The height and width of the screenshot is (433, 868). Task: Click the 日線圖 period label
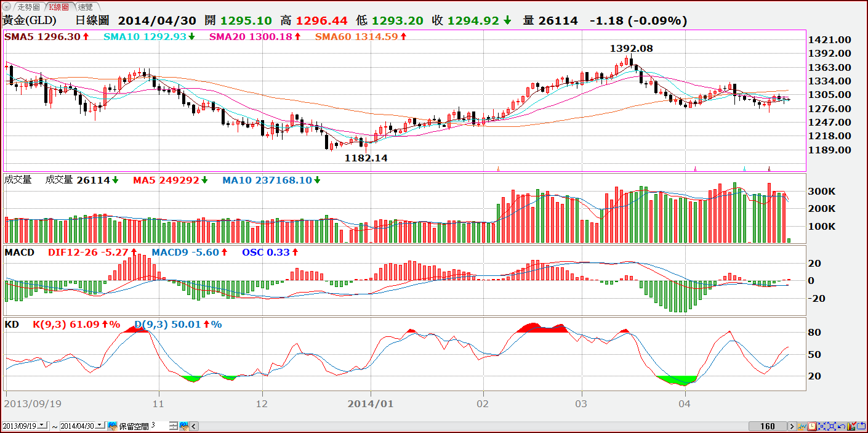click(x=94, y=21)
